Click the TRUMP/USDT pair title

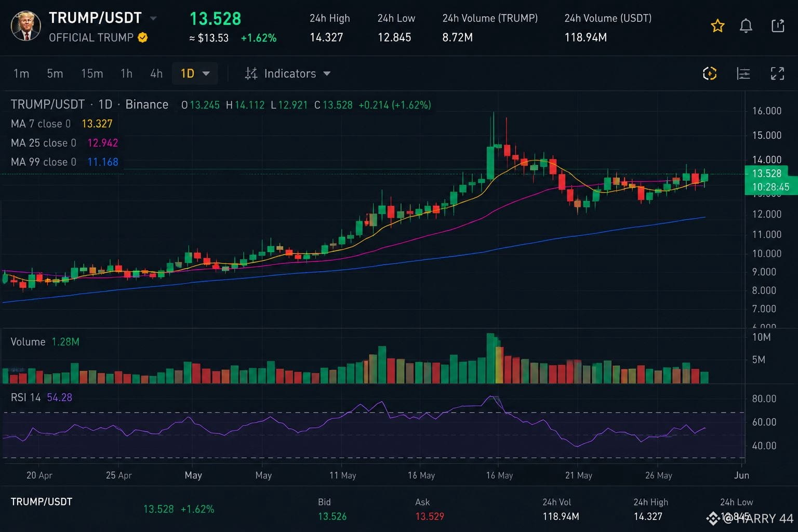95,18
